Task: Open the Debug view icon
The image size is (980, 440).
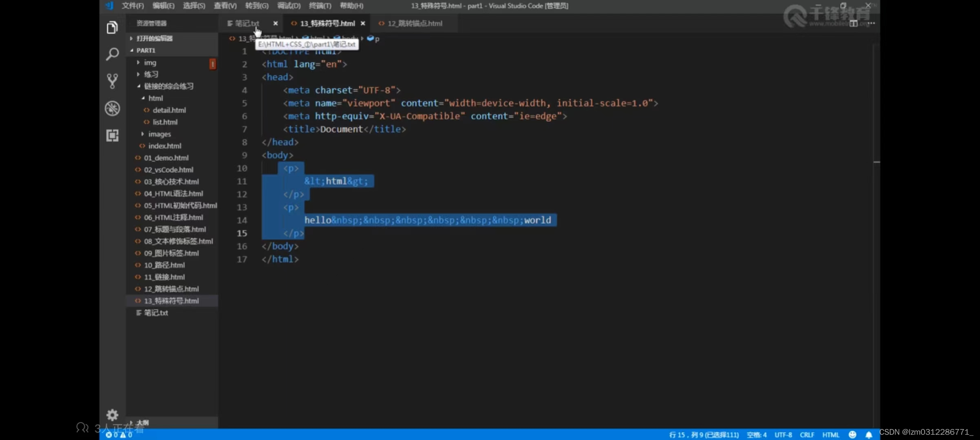Action: pos(112,108)
